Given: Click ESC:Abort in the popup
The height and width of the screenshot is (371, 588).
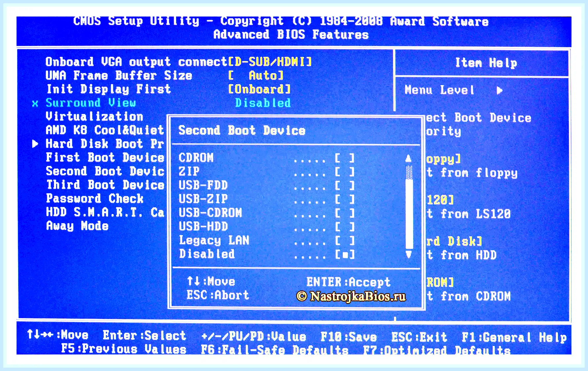Looking at the screenshot, I should [x=218, y=295].
